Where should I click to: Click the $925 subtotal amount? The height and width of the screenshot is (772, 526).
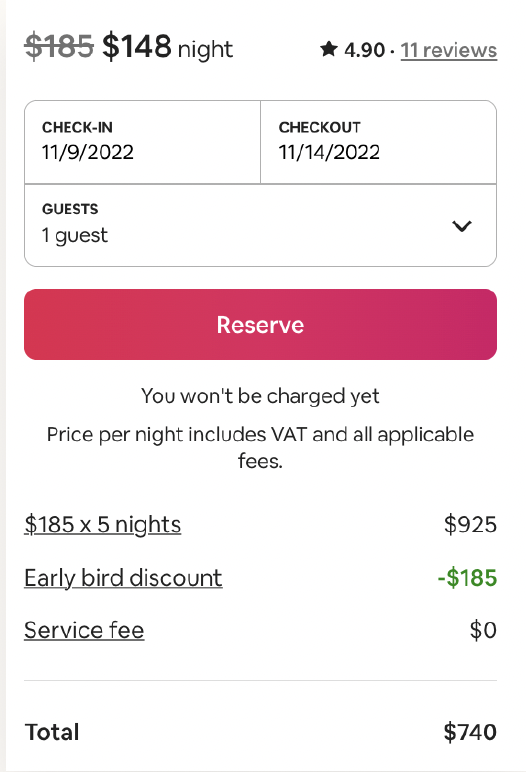(470, 524)
